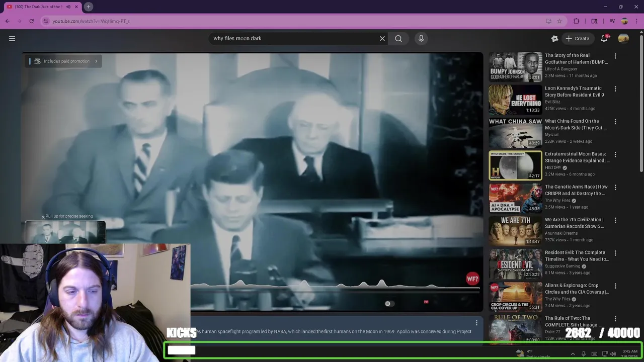This screenshot has height=362, width=644.
Task: Toggle the video autoplay switch
Action: point(389,303)
